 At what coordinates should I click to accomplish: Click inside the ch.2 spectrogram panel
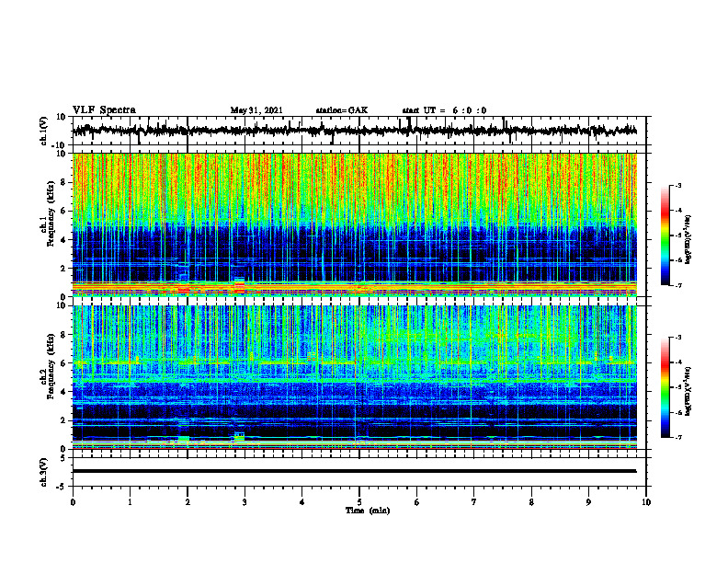point(354,377)
